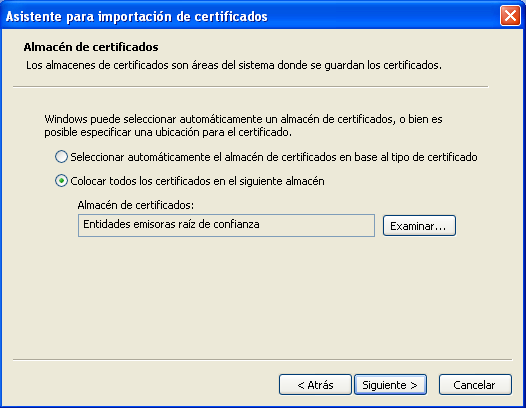
Task: Click the "Windows puede seleccionar automáticamente" paragraph
Action: point(243,125)
